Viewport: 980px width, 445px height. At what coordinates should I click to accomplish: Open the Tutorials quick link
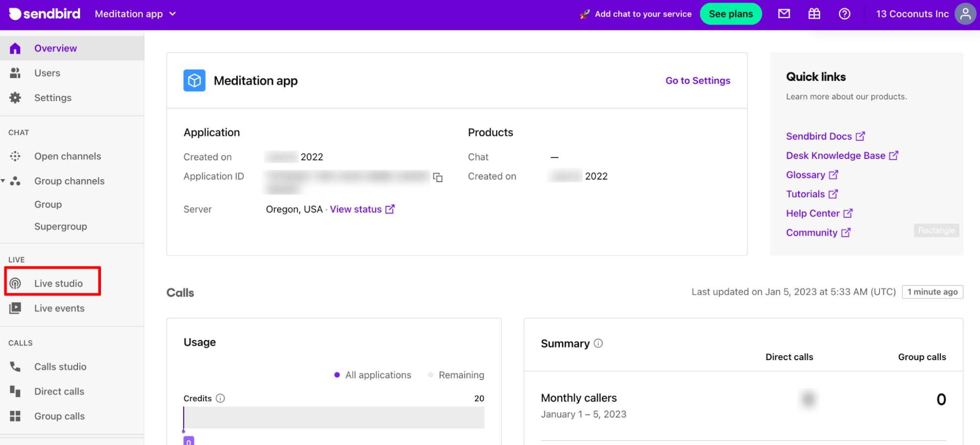point(812,194)
